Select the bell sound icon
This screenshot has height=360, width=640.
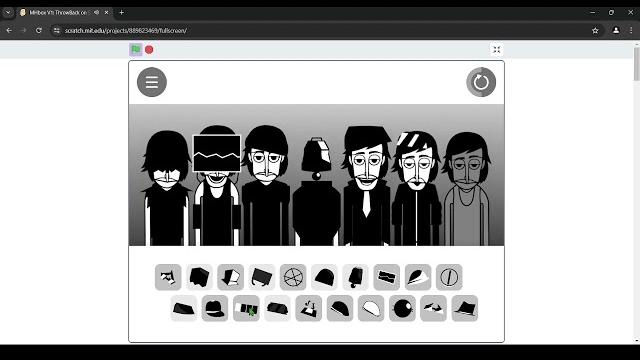click(x=356, y=277)
